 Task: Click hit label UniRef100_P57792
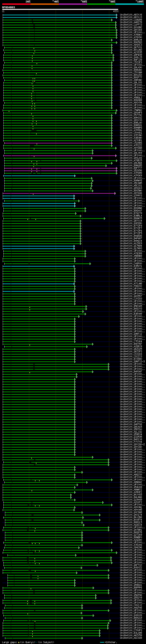(131, 115)
